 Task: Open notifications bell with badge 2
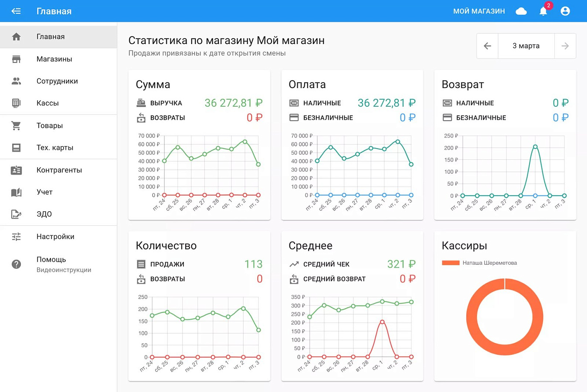pos(543,11)
